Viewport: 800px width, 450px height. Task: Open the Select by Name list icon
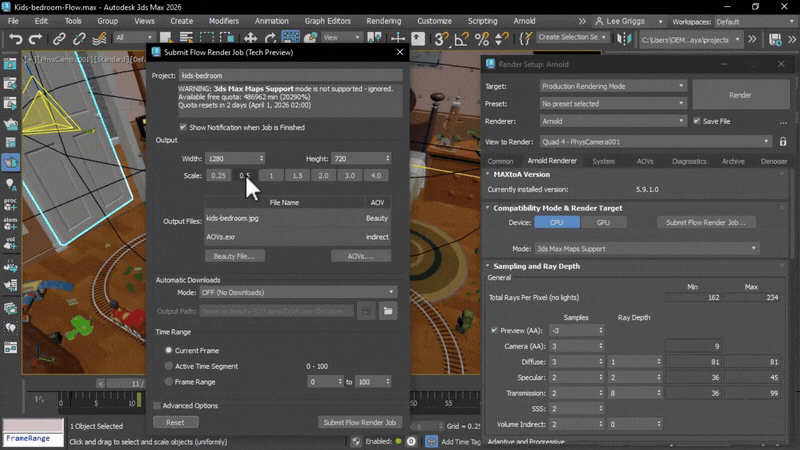[x=186, y=39]
